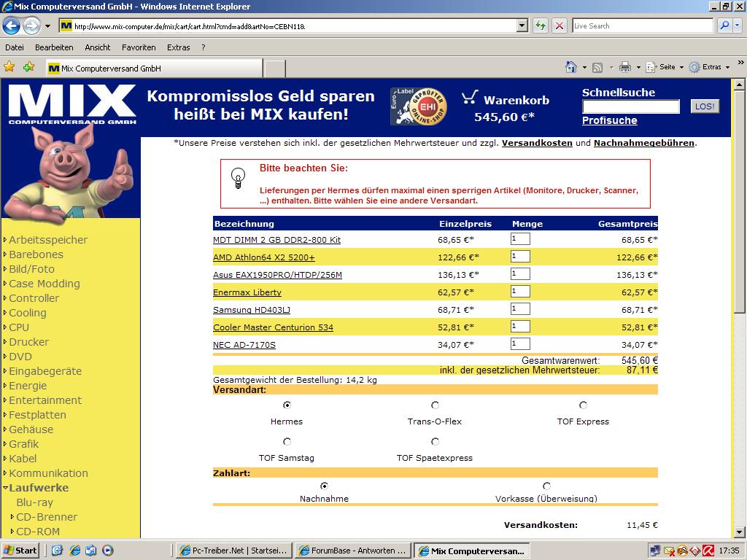Click quantity field for NEC AD-7170S
This screenshot has height=560, width=747.
520,344
